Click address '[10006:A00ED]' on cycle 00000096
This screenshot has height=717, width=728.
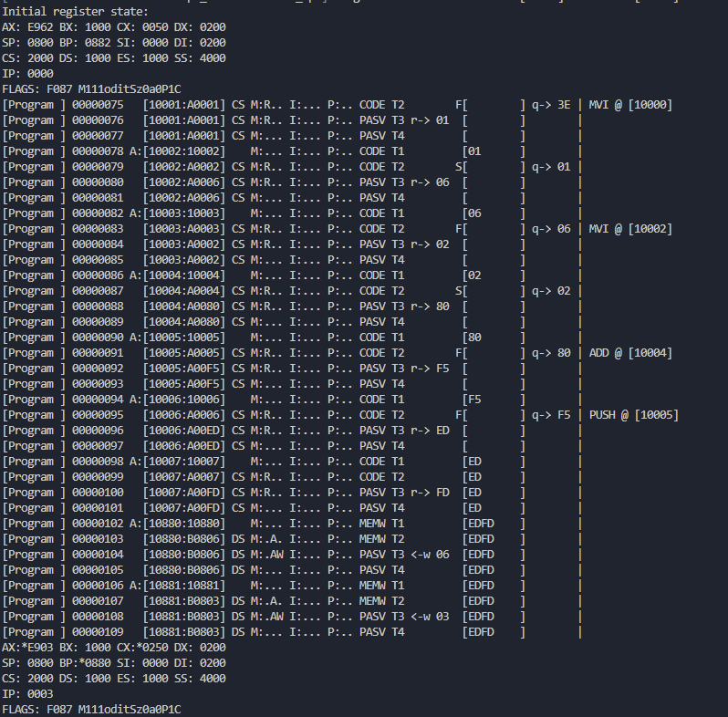184,430
